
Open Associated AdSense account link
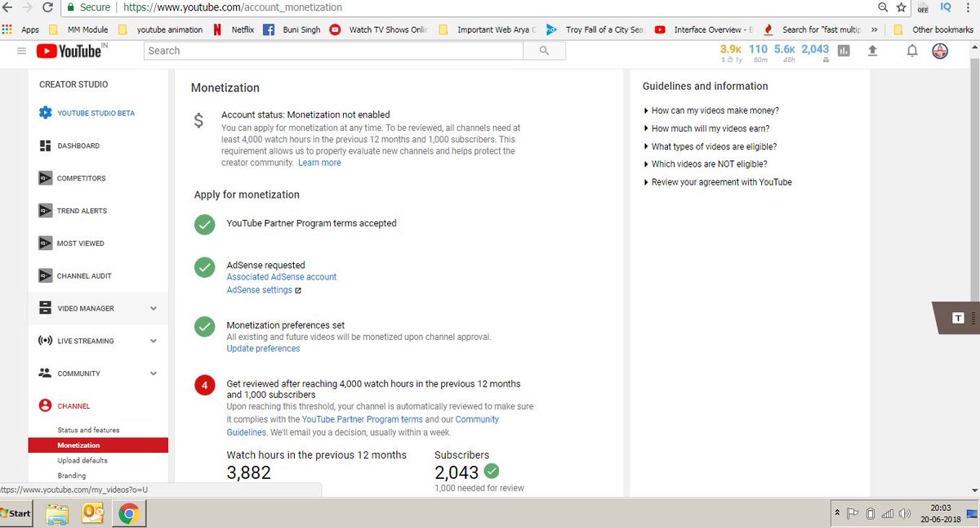pos(281,277)
